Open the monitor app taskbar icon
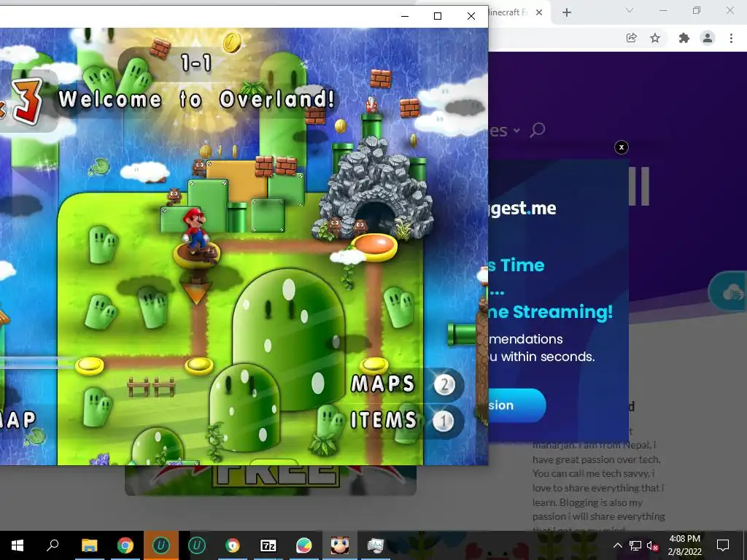This screenshot has height=560, width=747. coord(376,545)
